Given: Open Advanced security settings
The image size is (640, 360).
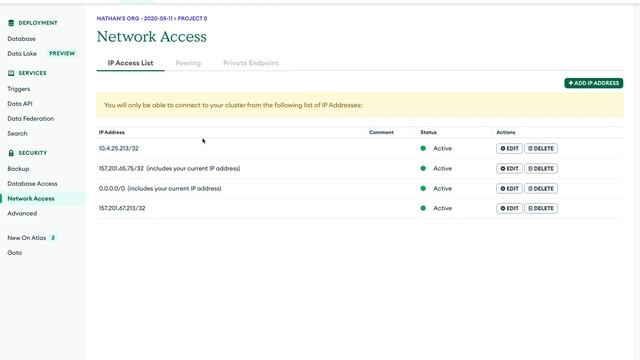Looking at the screenshot, I should click(22, 213).
